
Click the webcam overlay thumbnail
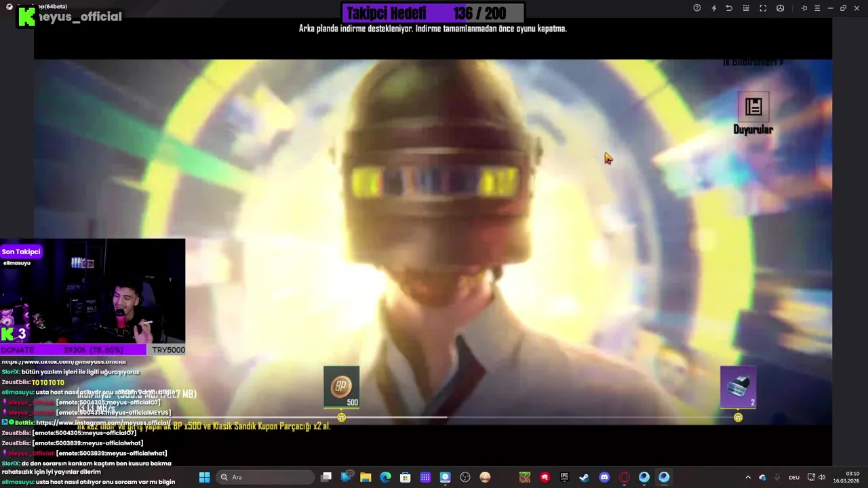click(92, 291)
